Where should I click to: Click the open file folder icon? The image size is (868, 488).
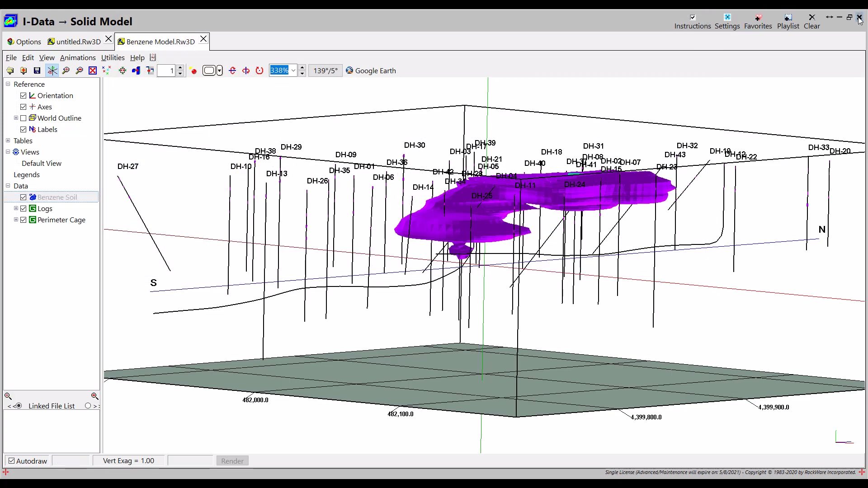[x=10, y=70]
